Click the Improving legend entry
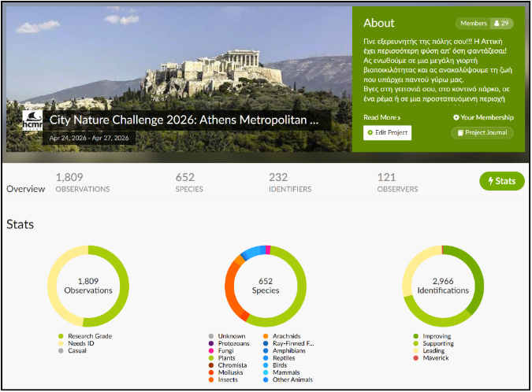The height and width of the screenshot is (392, 532). click(x=432, y=336)
